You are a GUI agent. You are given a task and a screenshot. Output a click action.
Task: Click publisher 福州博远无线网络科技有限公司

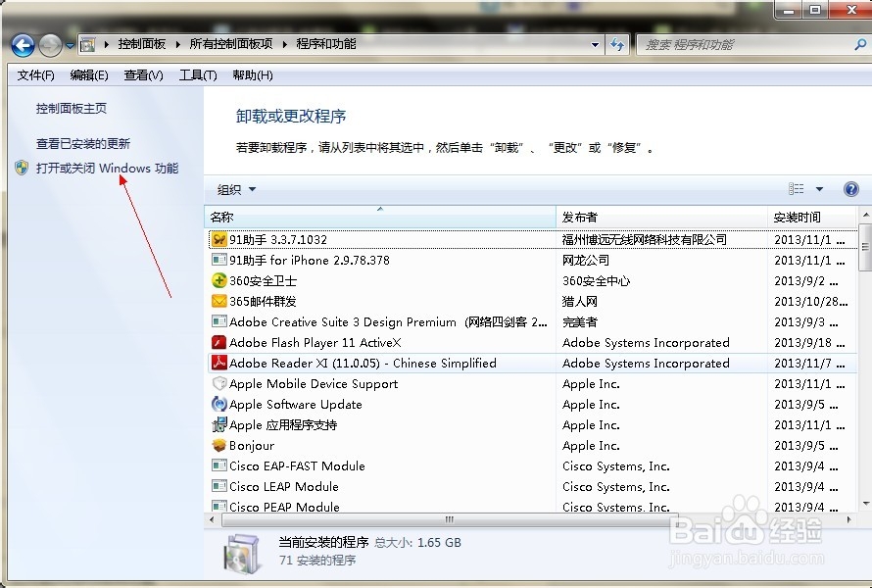click(x=645, y=240)
